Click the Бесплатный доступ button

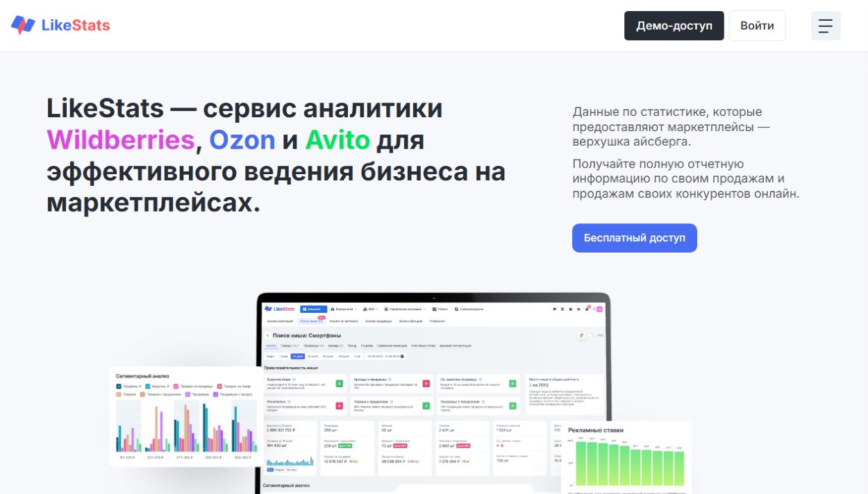(x=635, y=238)
